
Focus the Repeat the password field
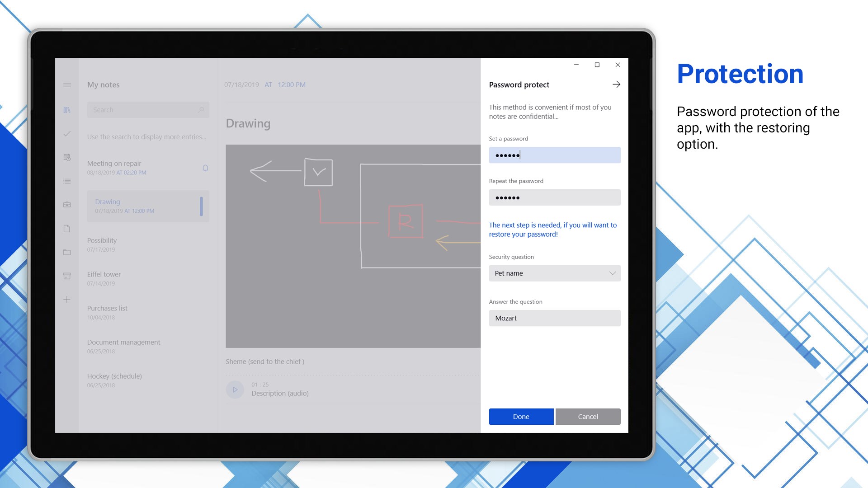[554, 197]
